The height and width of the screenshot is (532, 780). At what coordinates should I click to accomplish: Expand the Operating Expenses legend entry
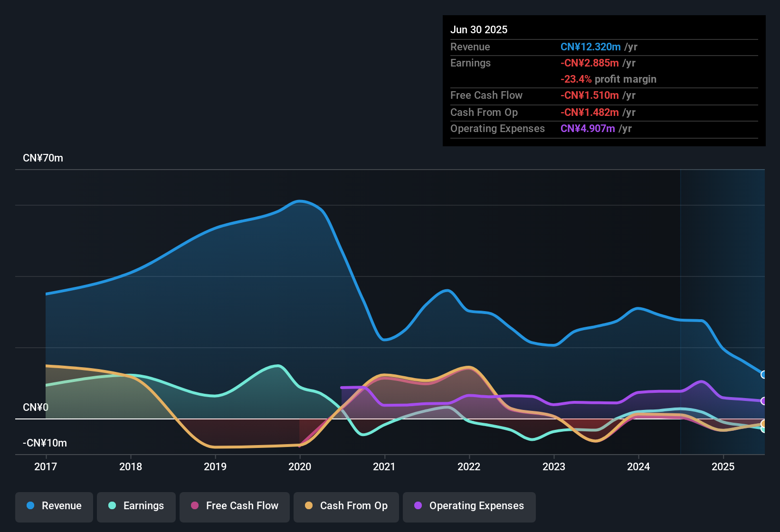(x=469, y=506)
